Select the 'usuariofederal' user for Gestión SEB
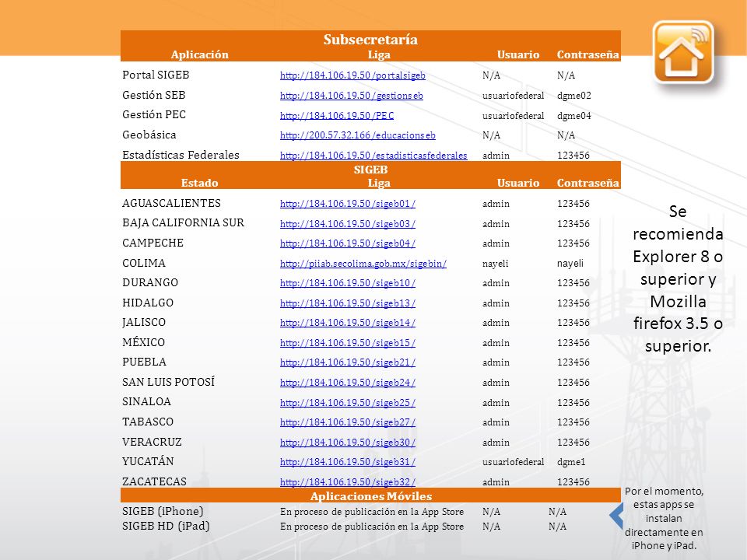 [513, 96]
